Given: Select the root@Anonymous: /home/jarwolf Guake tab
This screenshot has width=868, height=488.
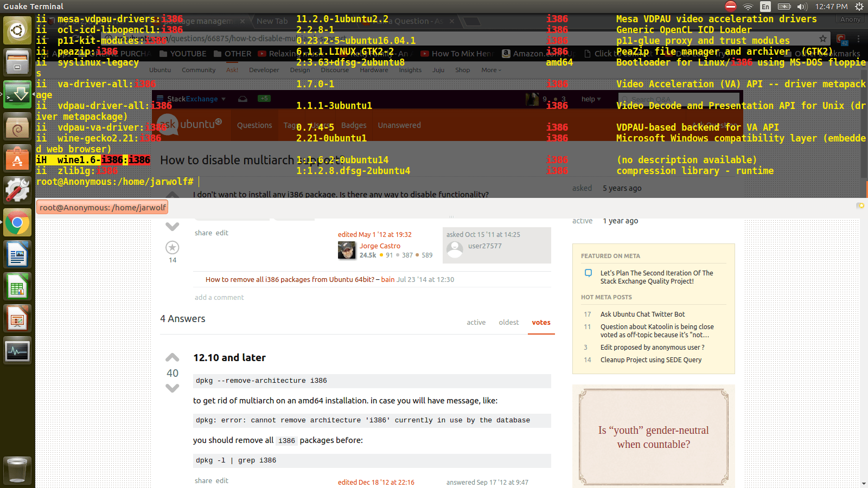Looking at the screenshot, I should click(x=103, y=207).
